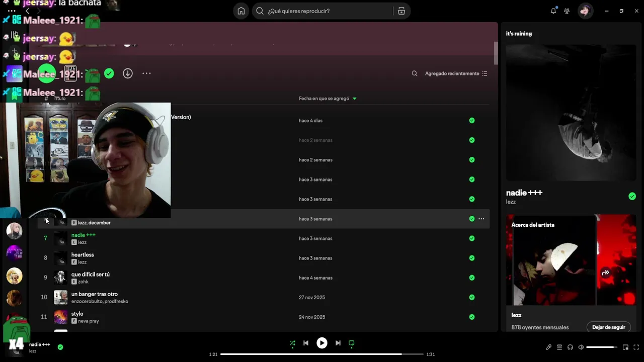Viewport: 644px width, 362px height.
Task: Toggle saved check on 'lezz, december' row
Action: pyautogui.click(x=472, y=219)
